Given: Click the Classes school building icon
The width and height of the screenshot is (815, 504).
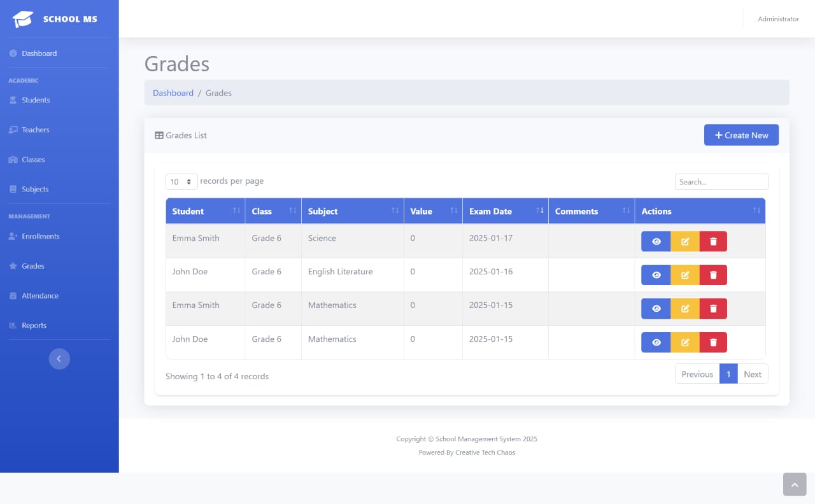Looking at the screenshot, I should coord(13,160).
